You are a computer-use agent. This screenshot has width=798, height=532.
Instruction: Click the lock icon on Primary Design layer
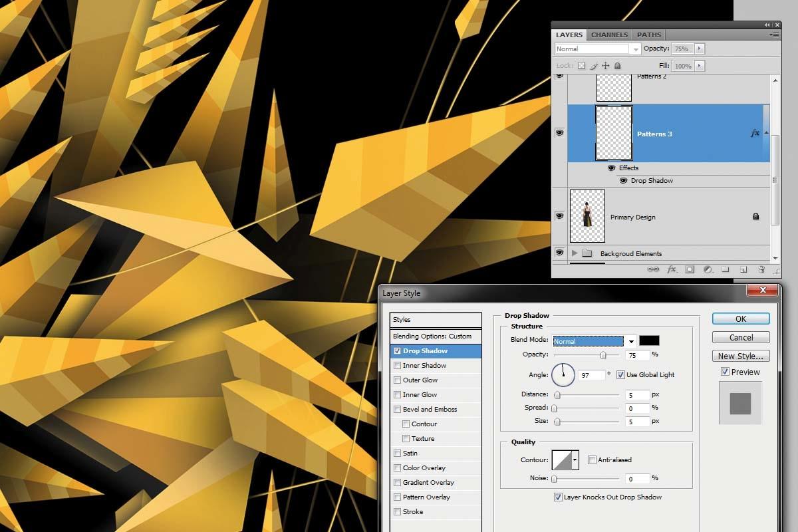[x=755, y=217]
